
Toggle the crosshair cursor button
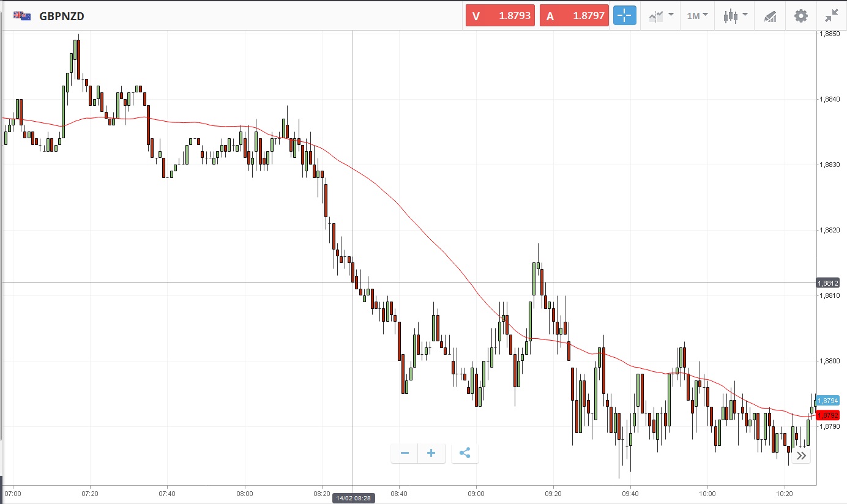[x=624, y=16]
